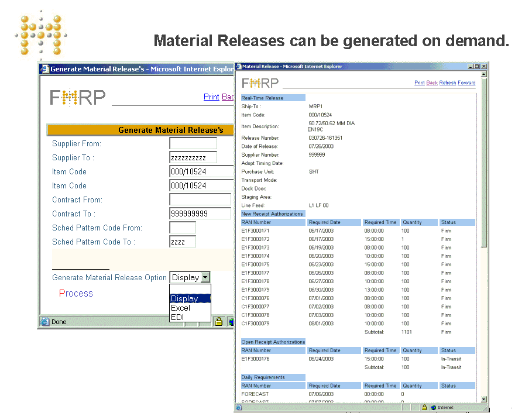The width and height of the screenshot is (532, 413).
Task: Click the scroll down arrow in Material Release window
Action: (484, 399)
